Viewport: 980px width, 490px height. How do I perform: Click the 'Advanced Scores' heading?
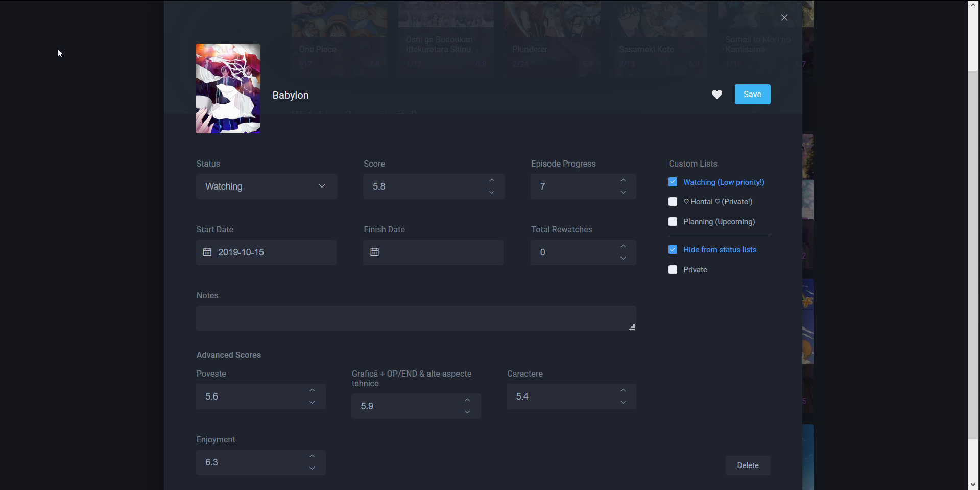pyautogui.click(x=229, y=355)
